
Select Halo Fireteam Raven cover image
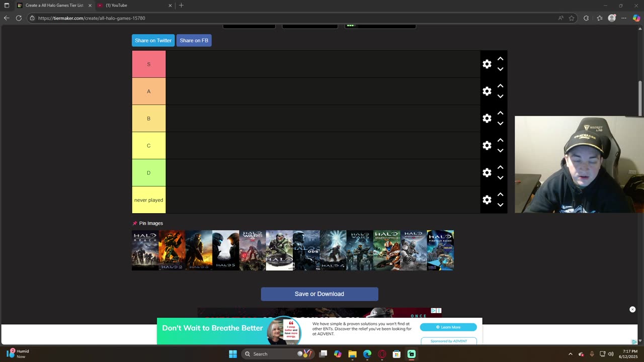coord(440,250)
